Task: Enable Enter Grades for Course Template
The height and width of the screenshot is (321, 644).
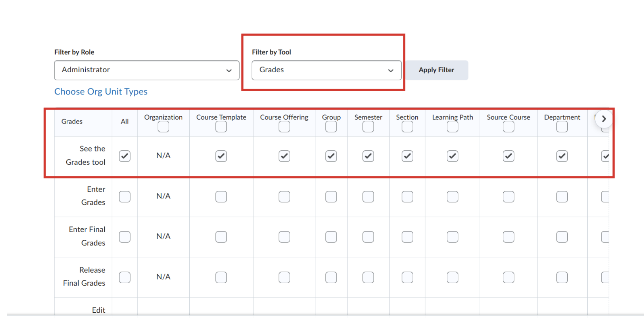Action: (221, 197)
